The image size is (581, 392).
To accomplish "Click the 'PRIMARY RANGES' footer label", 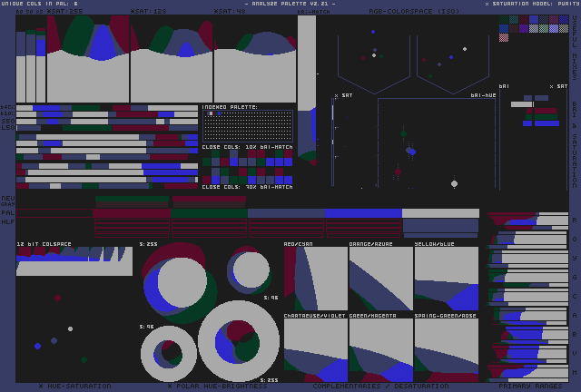I will [x=530, y=386].
